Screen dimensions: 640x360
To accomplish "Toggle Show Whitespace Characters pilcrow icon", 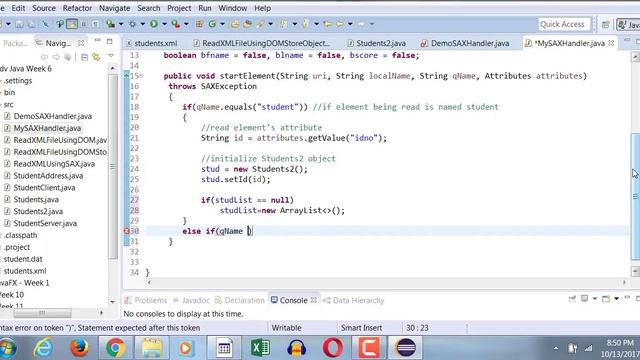I will pos(95,24).
